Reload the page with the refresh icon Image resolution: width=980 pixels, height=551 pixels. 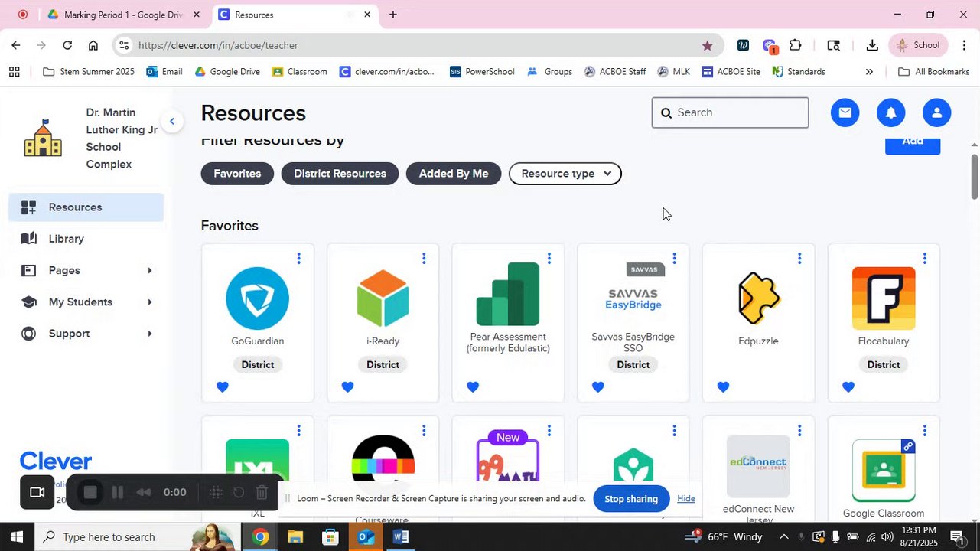[x=67, y=45]
